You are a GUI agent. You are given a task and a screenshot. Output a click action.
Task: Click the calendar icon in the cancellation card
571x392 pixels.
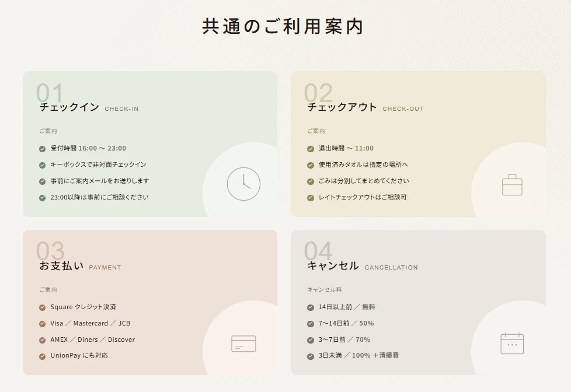[512, 343]
